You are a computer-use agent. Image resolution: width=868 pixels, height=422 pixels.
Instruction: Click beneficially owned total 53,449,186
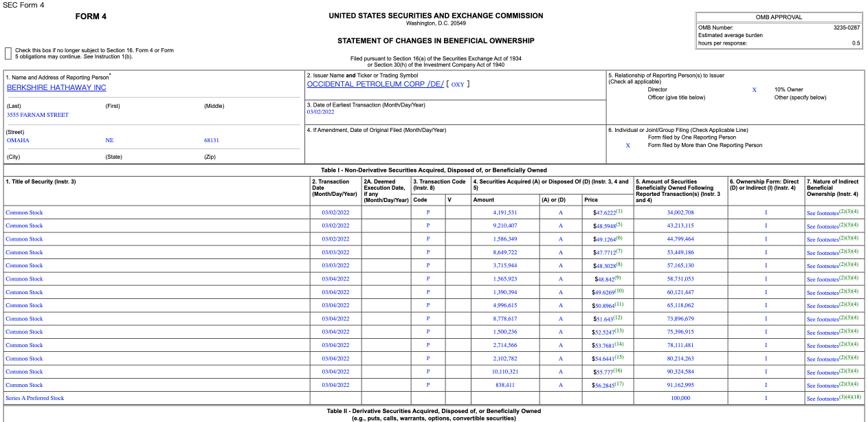point(680,252)
